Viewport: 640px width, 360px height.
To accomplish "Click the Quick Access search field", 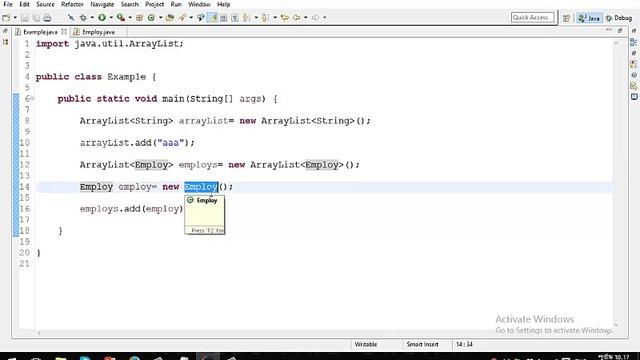I will tap(532, 18).
